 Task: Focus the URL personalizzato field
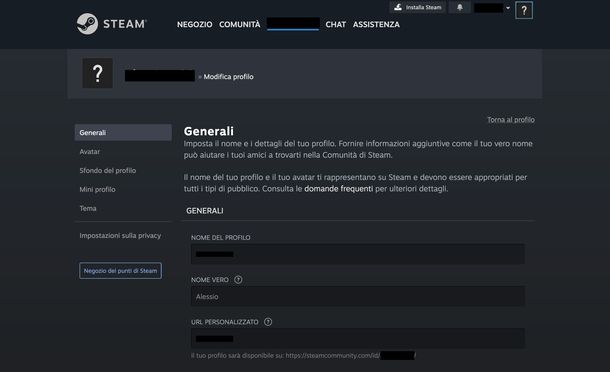coord(358,339)
